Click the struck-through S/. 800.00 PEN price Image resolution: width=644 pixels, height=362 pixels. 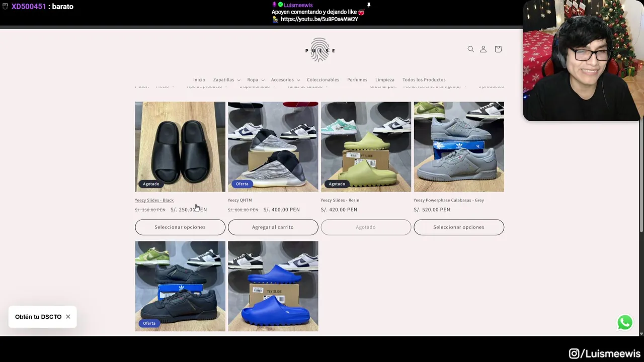point(243,210)
